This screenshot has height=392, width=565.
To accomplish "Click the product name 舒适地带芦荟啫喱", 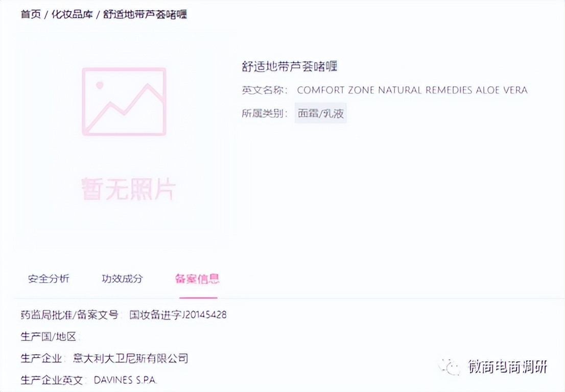I will (290, 66).
